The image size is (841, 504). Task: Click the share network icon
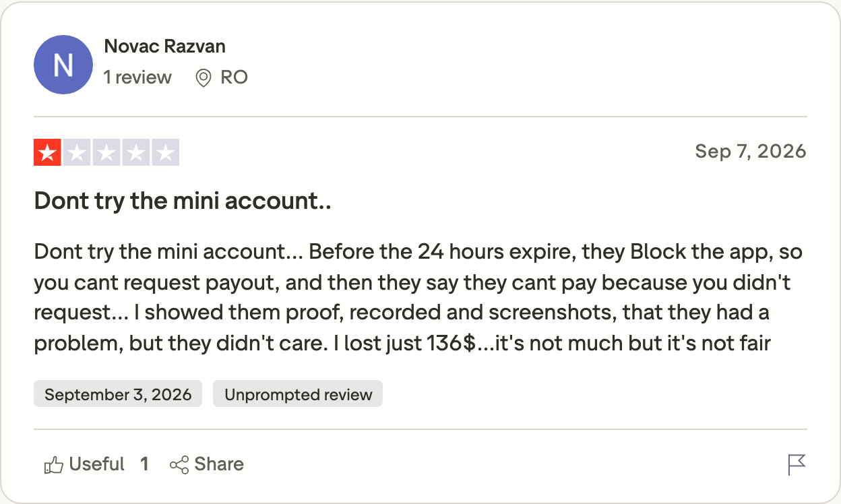coord(179,465)
